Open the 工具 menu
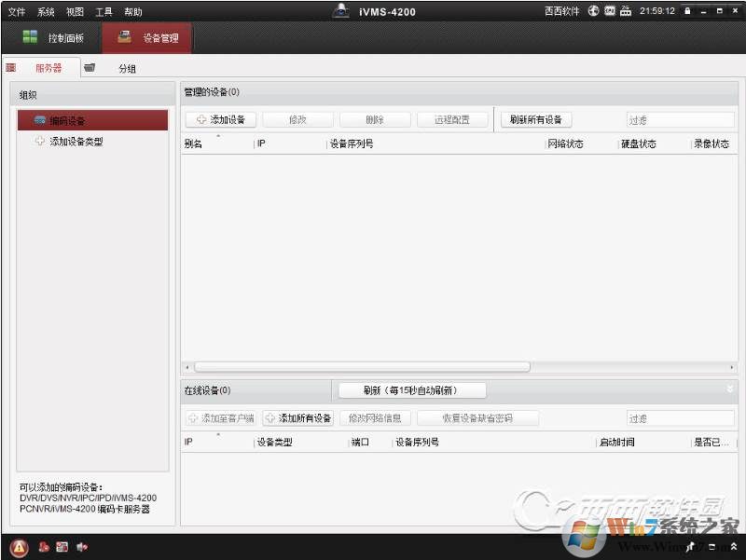746x560 pixels. point(104,12)
